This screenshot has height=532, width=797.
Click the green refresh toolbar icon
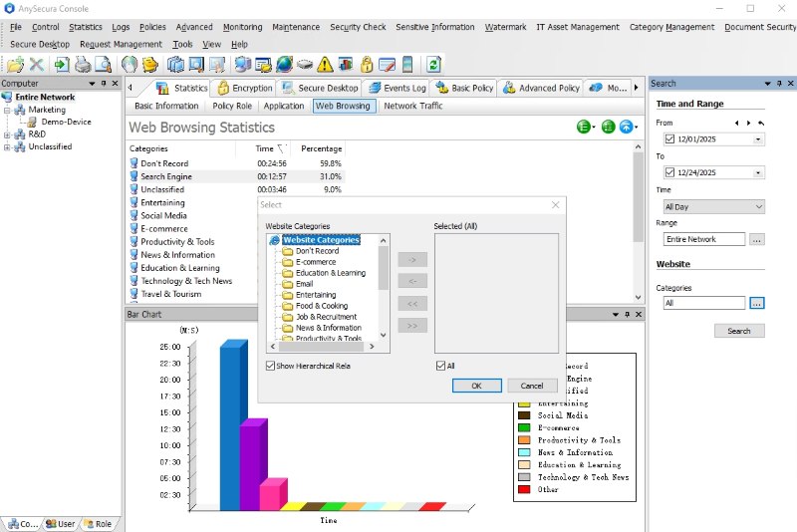(x=433, y=65)
